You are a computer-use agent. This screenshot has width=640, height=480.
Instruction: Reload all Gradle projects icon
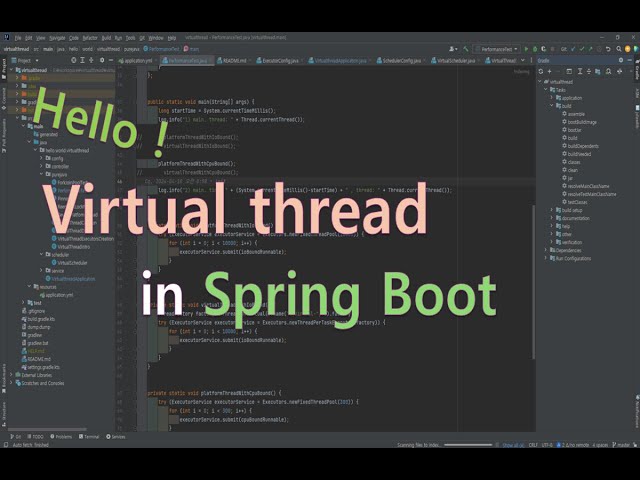pyautogui.click(x=541, y=71)
